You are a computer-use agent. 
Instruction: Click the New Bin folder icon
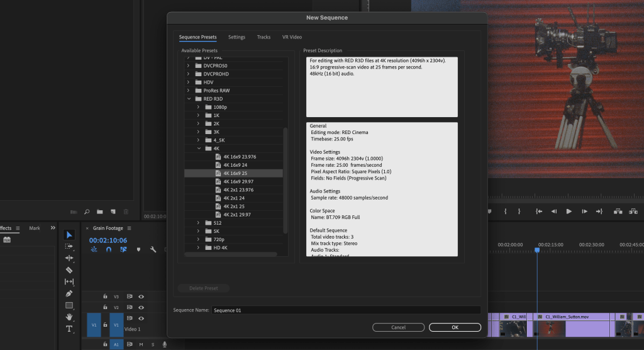tap(100, 212)
